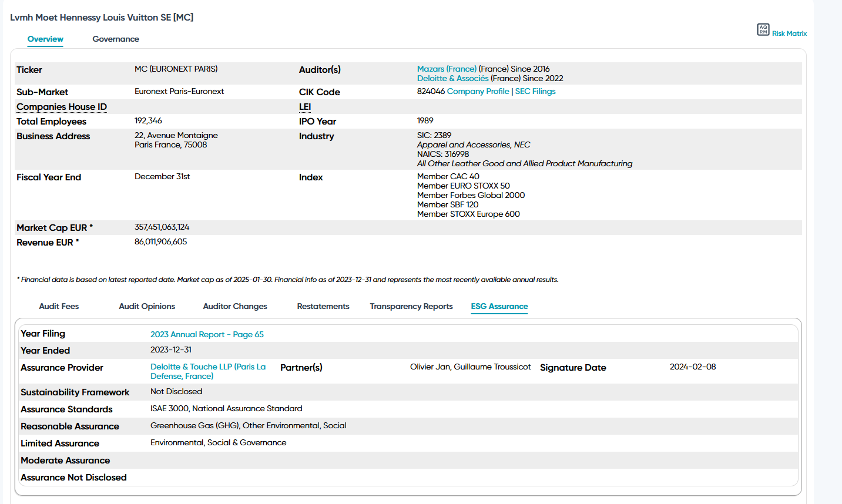
Task: Open 2023 Annual Report - Page 65
Action: pyautogui.click(x=207, y=334)
